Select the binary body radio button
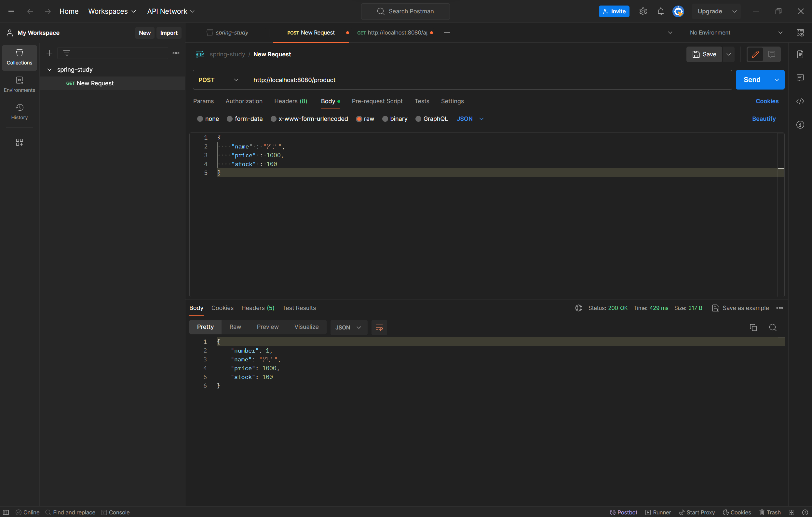The image size is (812, 517). click(x=385, y=119)
